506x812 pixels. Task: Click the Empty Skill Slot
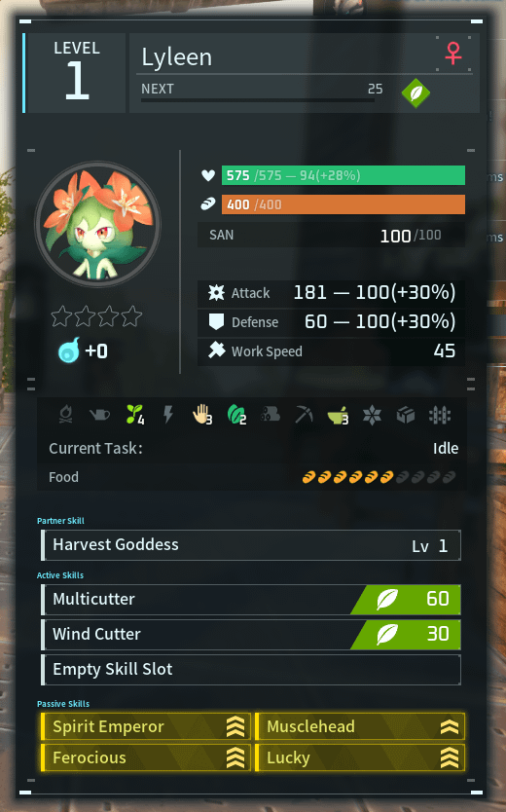coord(251,670)
